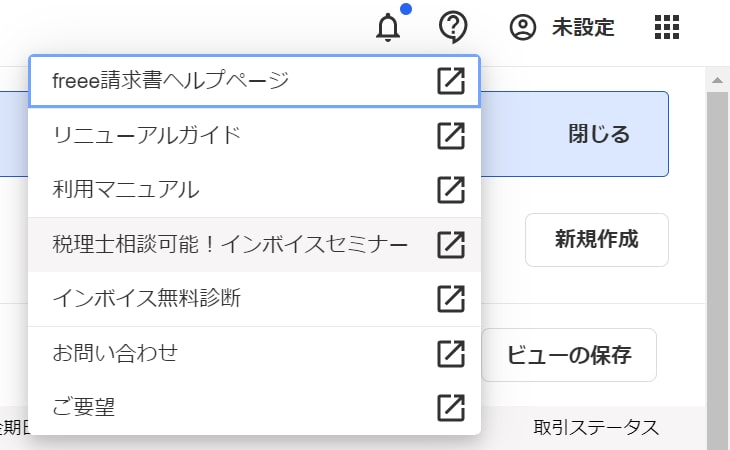Click the ビューの保存 button
The image size is (730, 450).
click(568, 355)
